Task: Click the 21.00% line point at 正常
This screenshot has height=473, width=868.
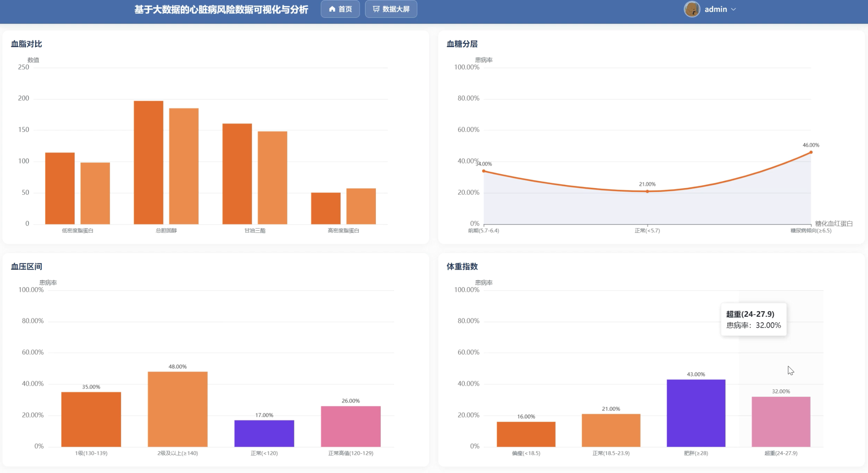Action: pyautogui.click(x=647, y=191)
